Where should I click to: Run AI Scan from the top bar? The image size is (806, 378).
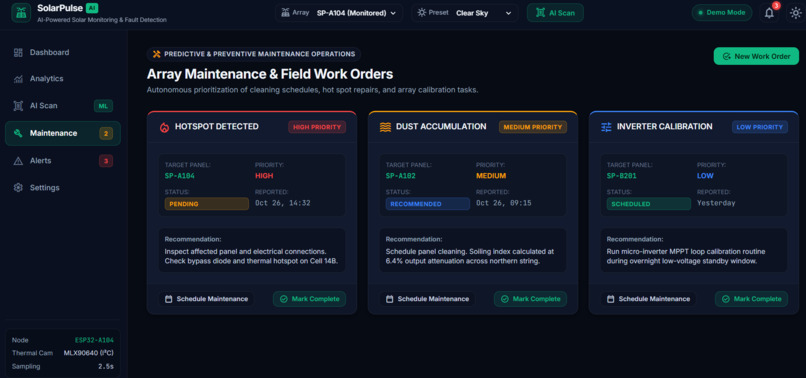[555, 13]
